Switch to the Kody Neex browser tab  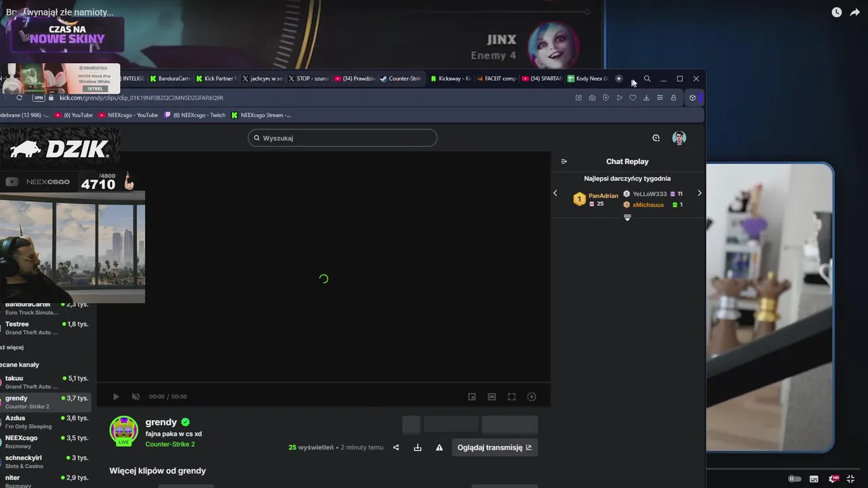(x=588, y=79)
